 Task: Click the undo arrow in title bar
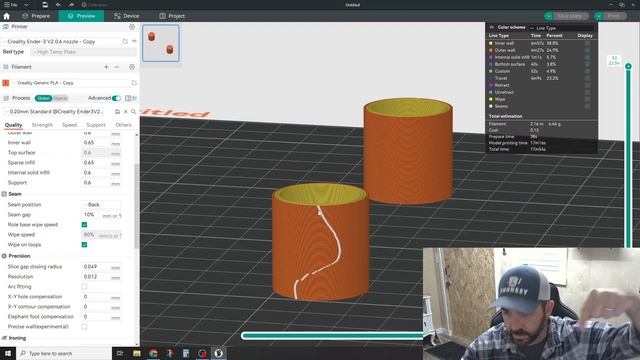(58, 4)
